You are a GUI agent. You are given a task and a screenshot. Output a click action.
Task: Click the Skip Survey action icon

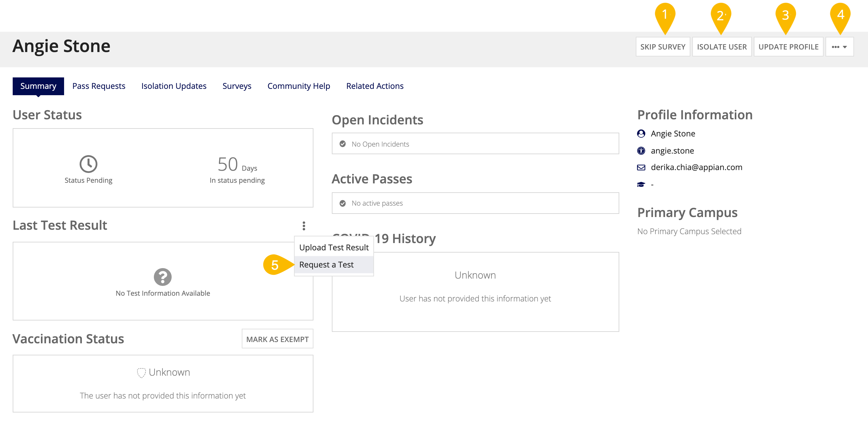click(663, 47)
